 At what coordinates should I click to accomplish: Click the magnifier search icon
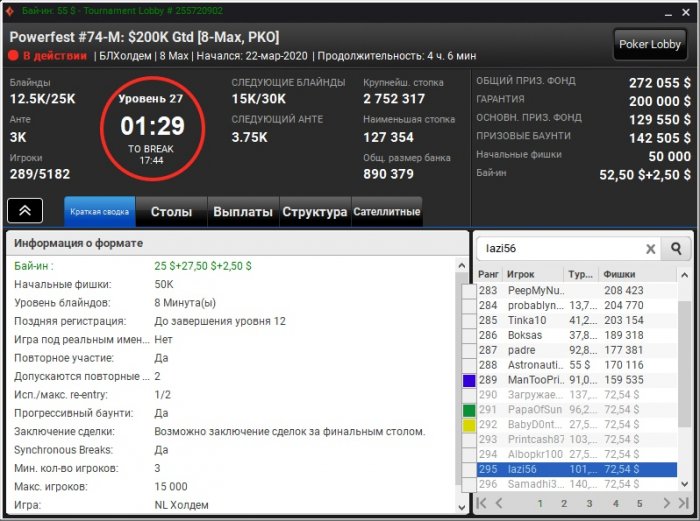tap(676, 249)
